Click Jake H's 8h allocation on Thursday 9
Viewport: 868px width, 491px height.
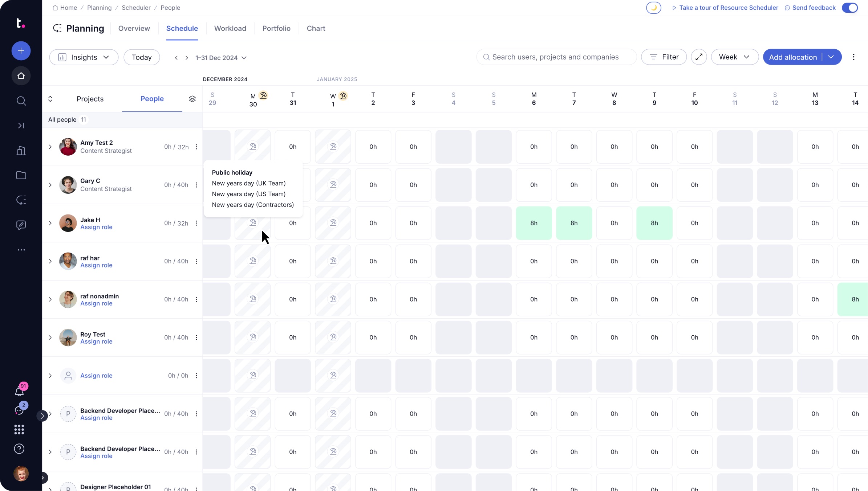click(x=654, y=223)
